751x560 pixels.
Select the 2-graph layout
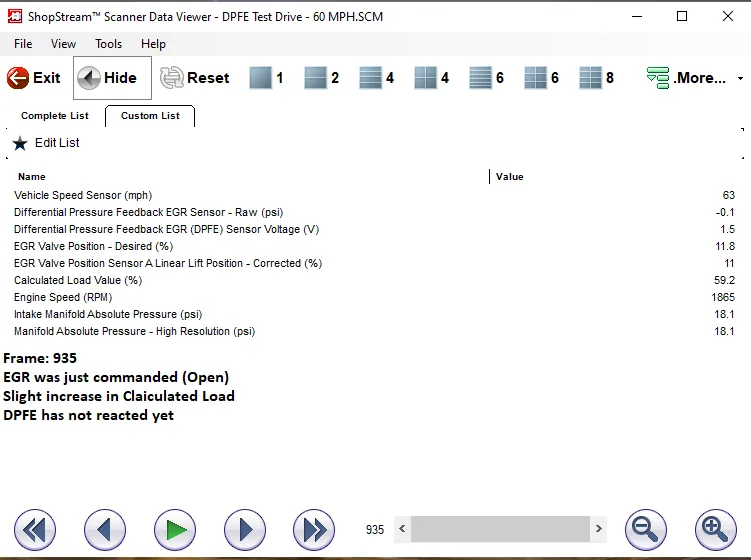321,78
